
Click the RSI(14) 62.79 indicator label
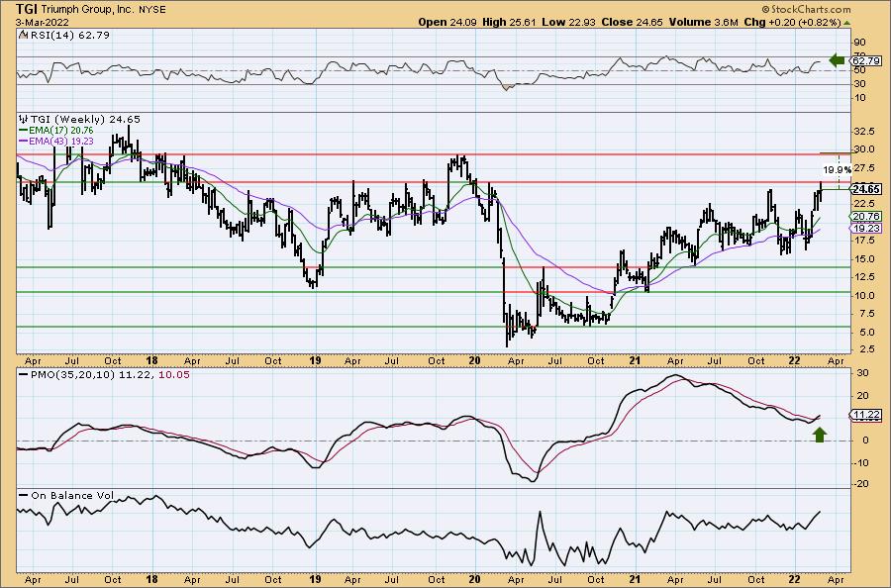pyautogui.click(x=68, y=36)
